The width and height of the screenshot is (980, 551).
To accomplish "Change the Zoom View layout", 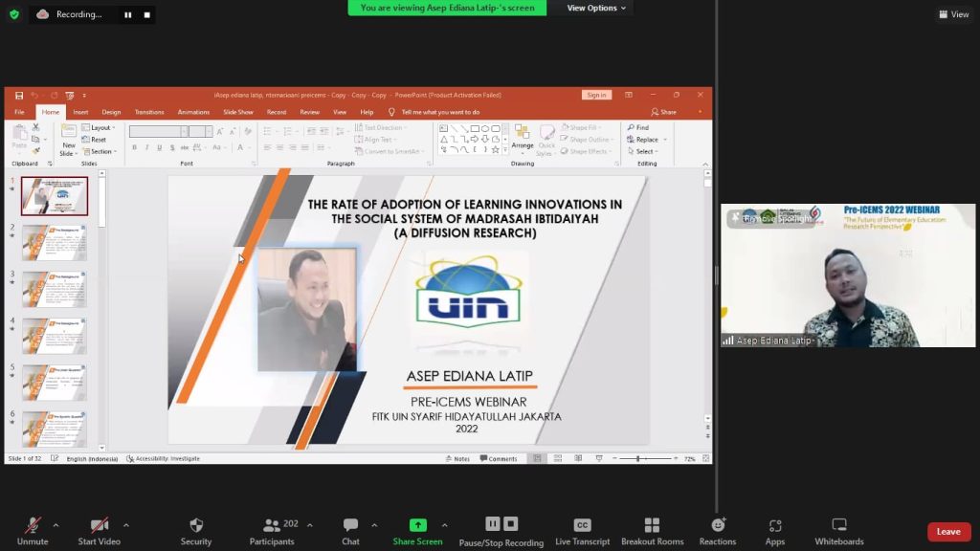I will 954,14.
